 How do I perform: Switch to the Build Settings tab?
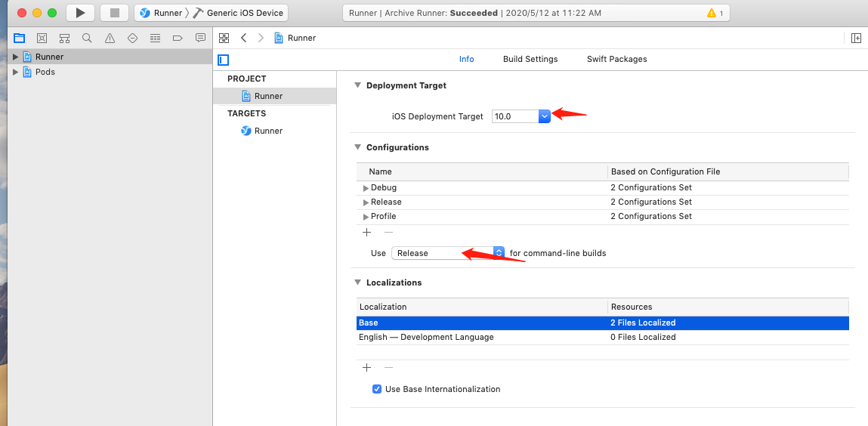(x=530, y=59)
